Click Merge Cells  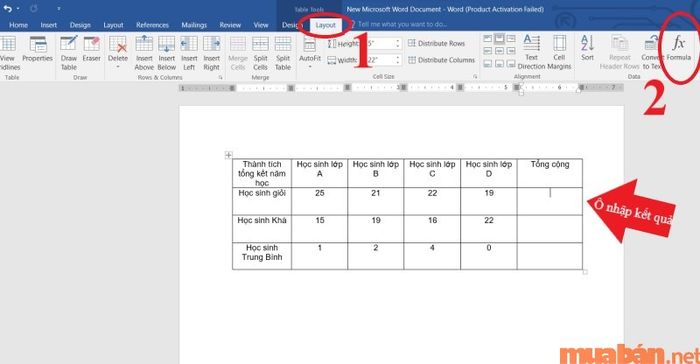238,53
